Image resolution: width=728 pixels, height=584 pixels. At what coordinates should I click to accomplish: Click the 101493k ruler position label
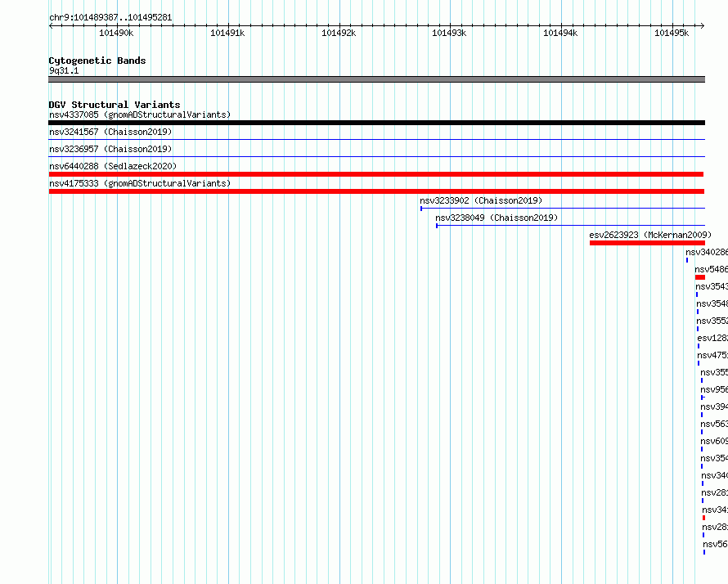pyautogui.click(x=449, y=33)
